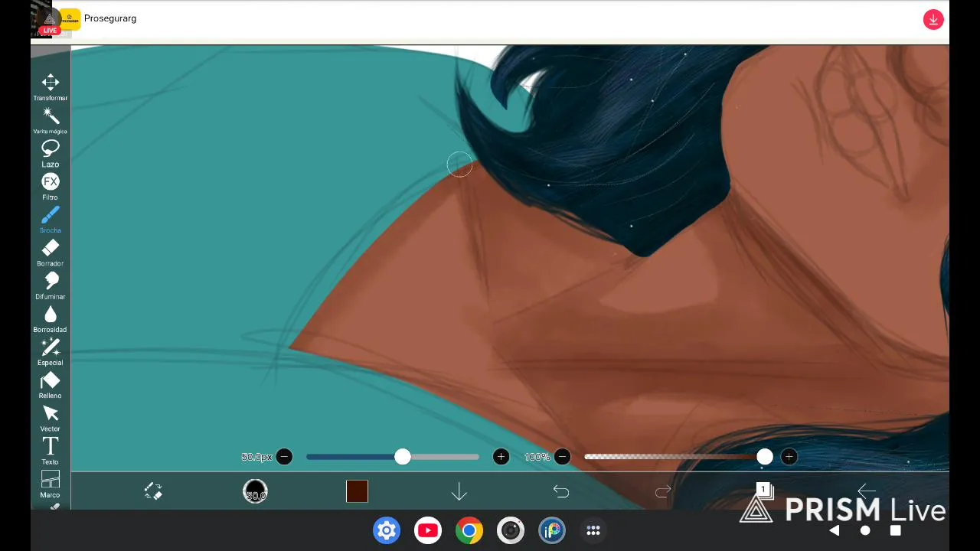Select the Marco frame tool

(51, 484)
